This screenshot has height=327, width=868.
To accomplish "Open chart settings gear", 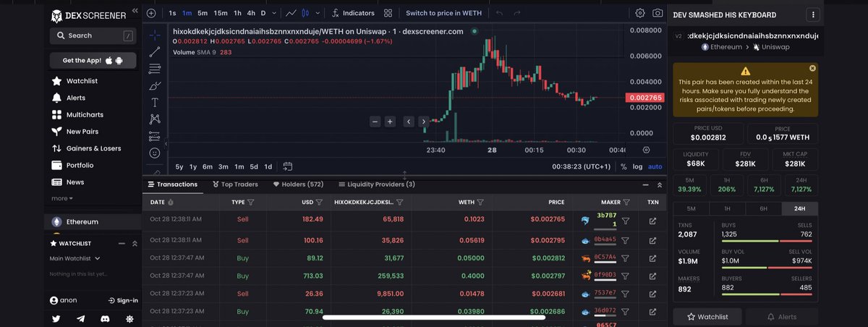I will [640, 13].
